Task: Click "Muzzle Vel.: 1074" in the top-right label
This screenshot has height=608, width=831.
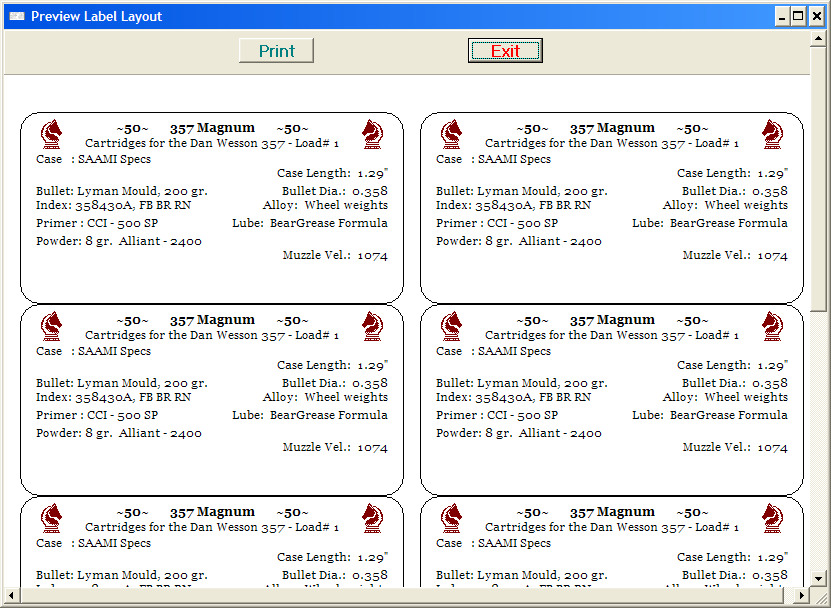Action: (735, 255)
